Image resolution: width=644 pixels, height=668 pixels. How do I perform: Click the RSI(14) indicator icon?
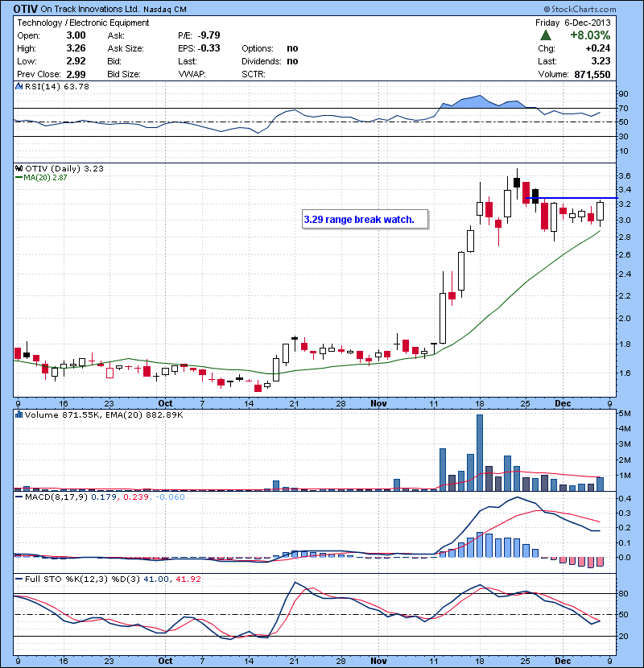pos(19,86)
